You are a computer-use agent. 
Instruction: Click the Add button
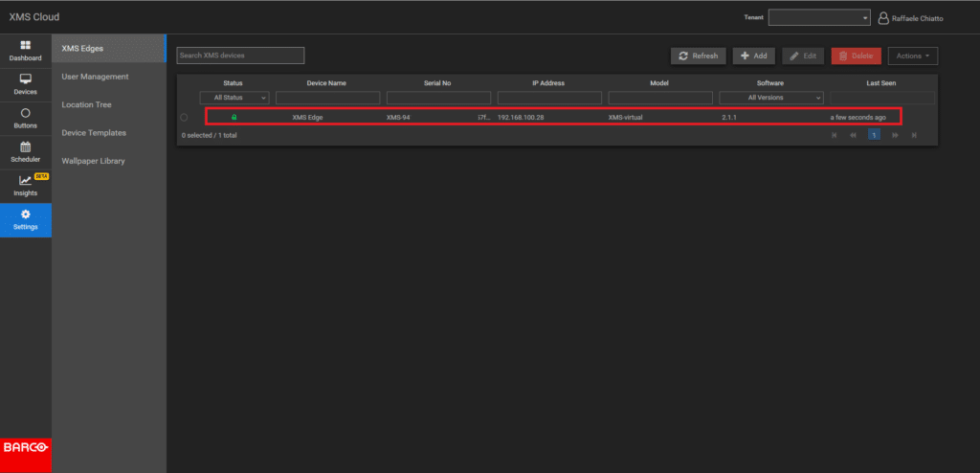(754, 56)
